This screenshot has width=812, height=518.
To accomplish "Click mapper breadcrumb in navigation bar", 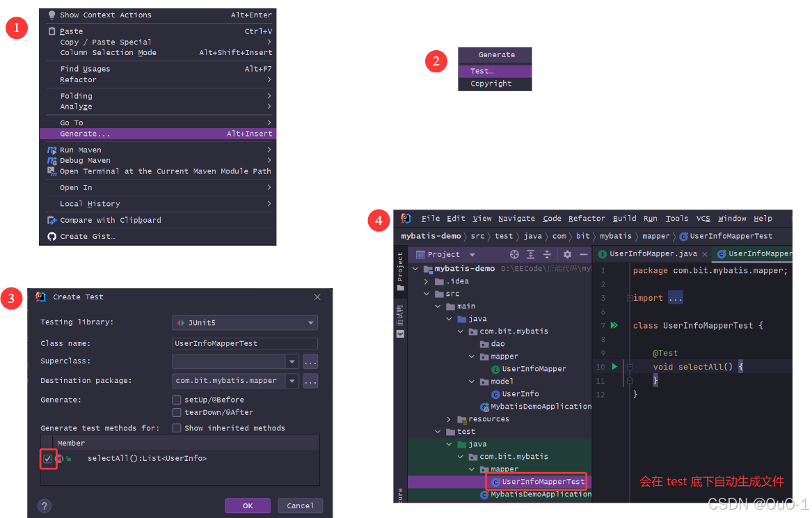I will pyautogui.click(x=655, y=236).
